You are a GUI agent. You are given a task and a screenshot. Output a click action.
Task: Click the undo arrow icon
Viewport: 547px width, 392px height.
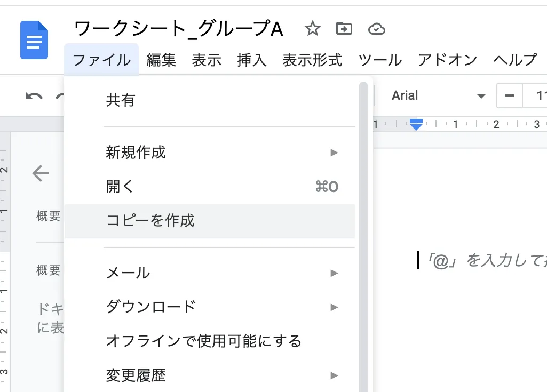[x=34, y=97]
